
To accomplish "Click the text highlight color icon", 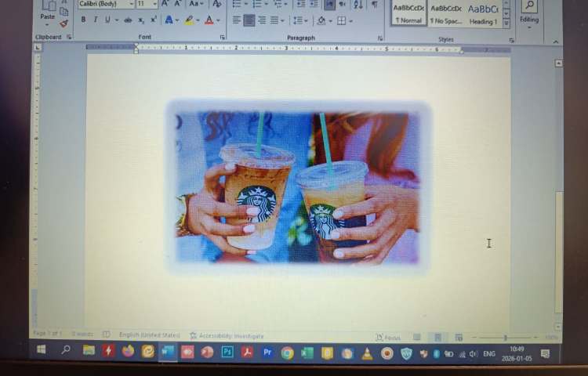I will click(x=189, y=20).
